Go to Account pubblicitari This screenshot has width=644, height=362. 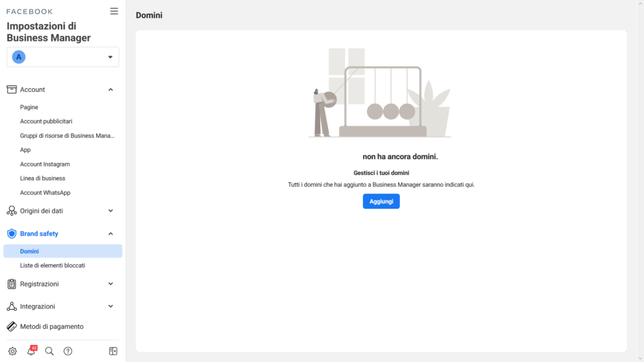point(46,121)
